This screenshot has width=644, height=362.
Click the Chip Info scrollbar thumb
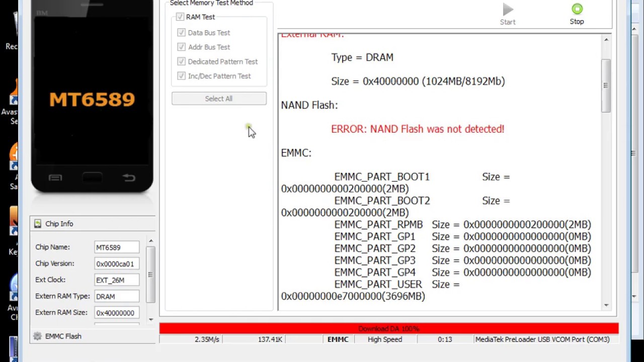[x=150, y=275]
